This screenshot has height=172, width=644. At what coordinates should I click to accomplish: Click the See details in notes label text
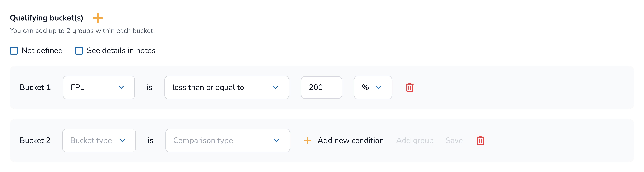[121, 51]
